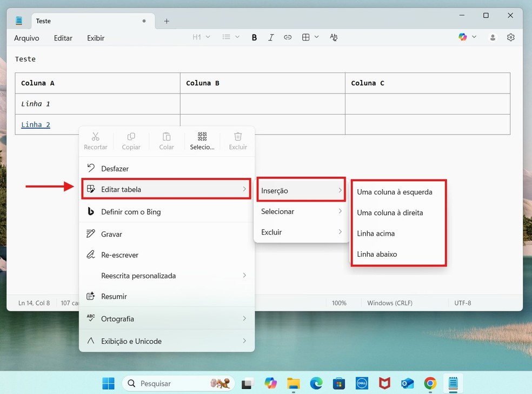The width and height of the screenshot is (532, 394).
Task: Open the Inserção submenu
Action: point(301,191)
